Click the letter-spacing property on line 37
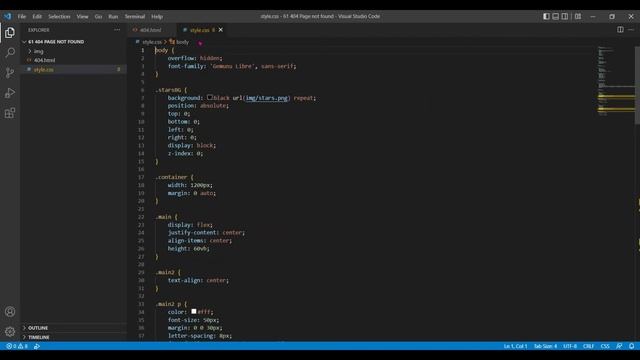Screen dimensions: 640x360 (191, 336)
